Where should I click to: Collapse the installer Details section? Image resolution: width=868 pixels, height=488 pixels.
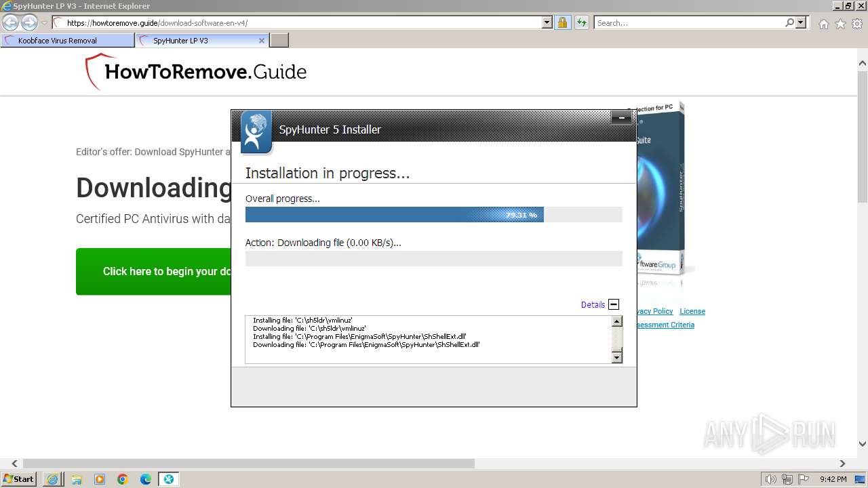click(x=614, y=304)
